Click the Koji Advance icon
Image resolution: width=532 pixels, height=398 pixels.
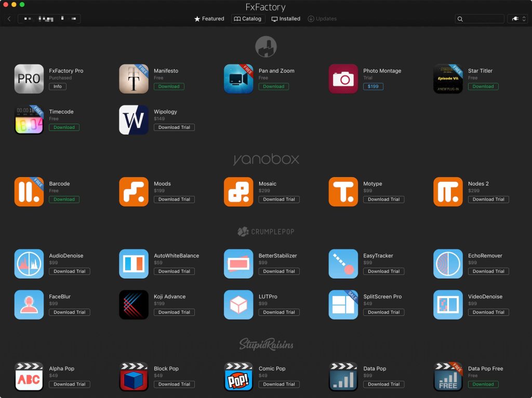point(134,304)
